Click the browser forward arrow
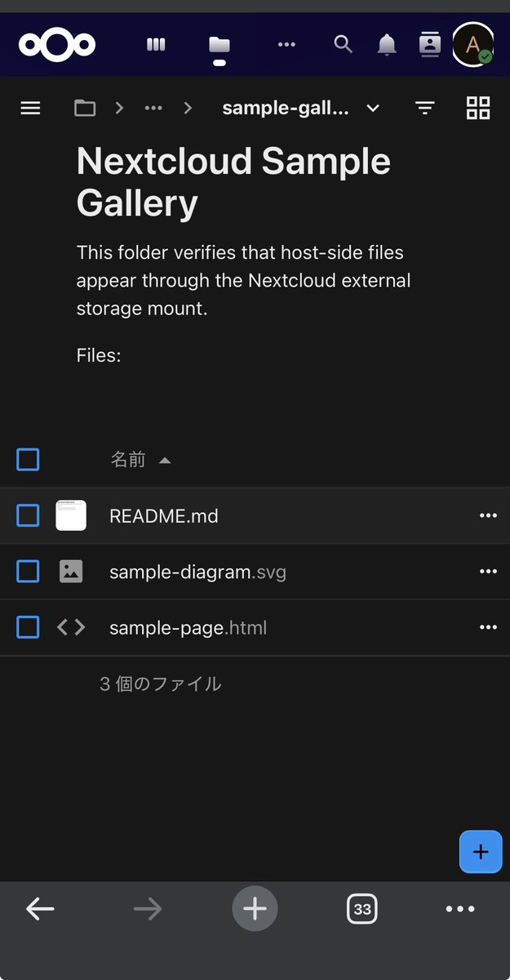 (x=148, y=909)
